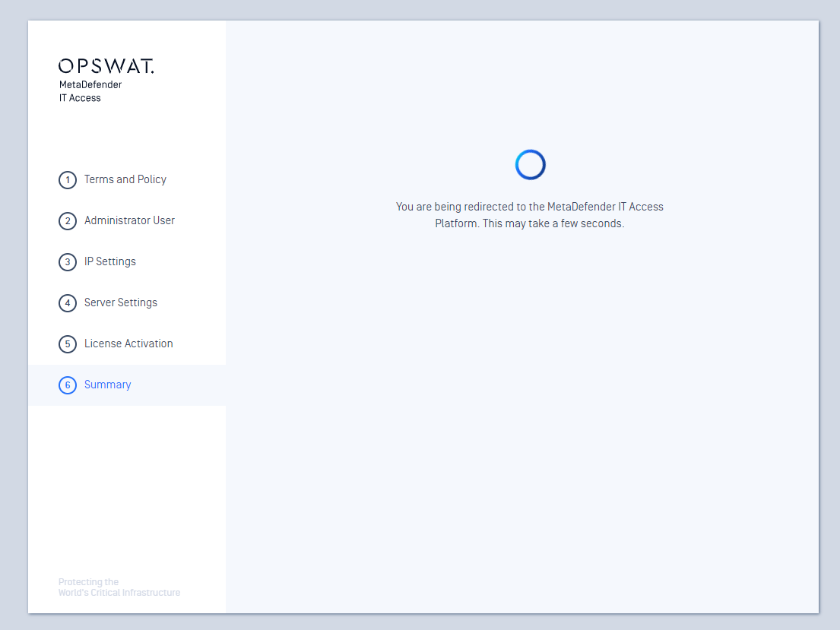Click the step 3 number circle

[68, 262]
